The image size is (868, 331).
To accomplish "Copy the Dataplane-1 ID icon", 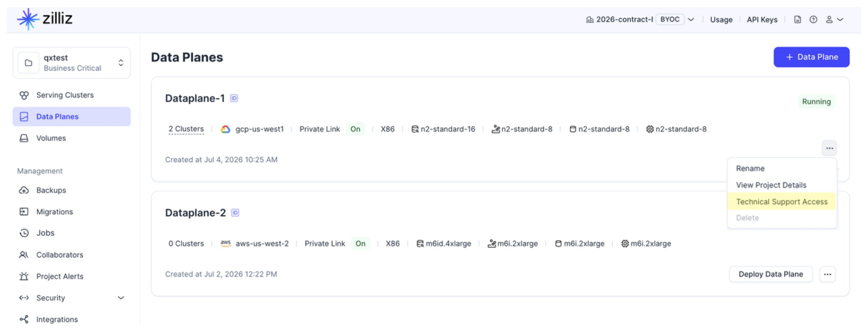I will [234, 98].
